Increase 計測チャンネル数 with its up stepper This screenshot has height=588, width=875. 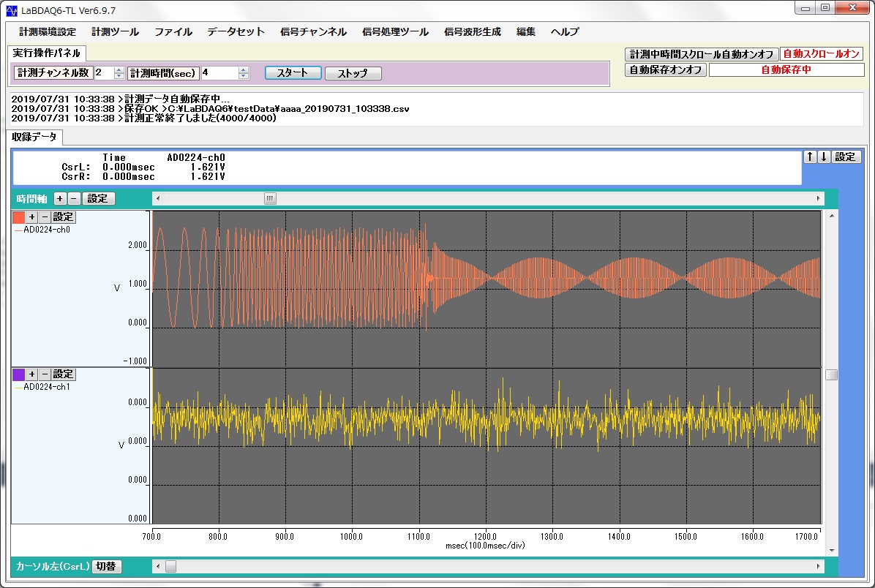[119, 69]
